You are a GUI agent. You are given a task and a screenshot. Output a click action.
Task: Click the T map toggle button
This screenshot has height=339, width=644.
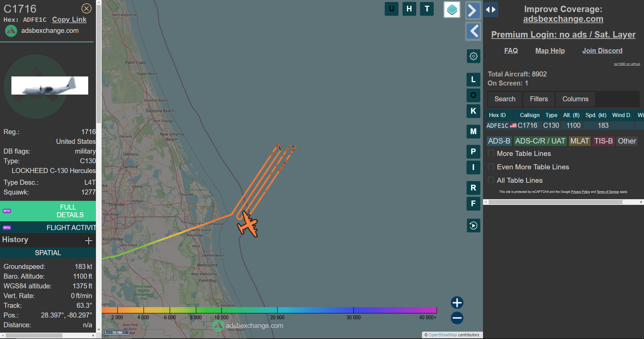(x=427, y=9)
